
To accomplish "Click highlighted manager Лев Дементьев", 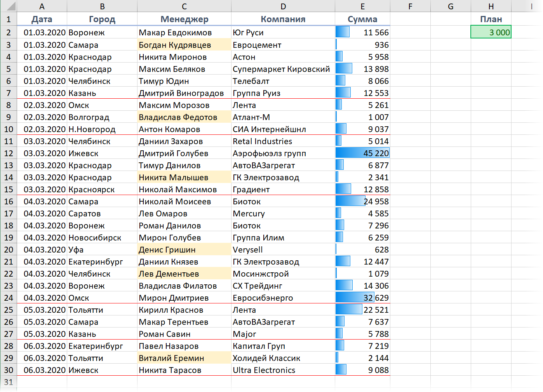I will [x=184, y=274].
